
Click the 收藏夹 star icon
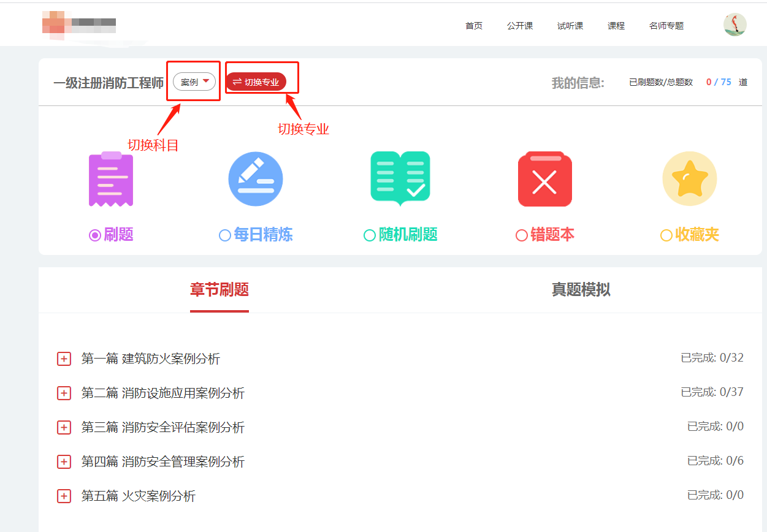[x=689, y=178]
